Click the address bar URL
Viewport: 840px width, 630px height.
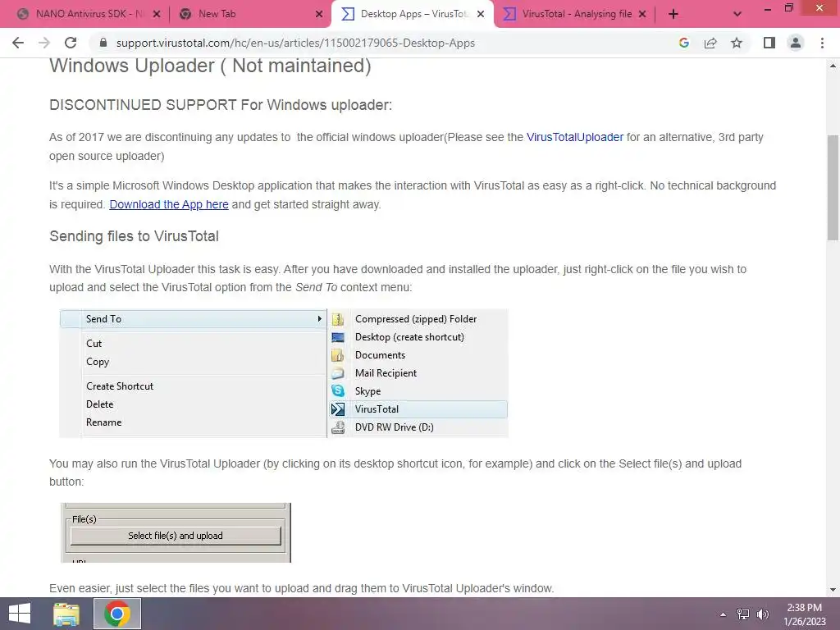[295, 43]
